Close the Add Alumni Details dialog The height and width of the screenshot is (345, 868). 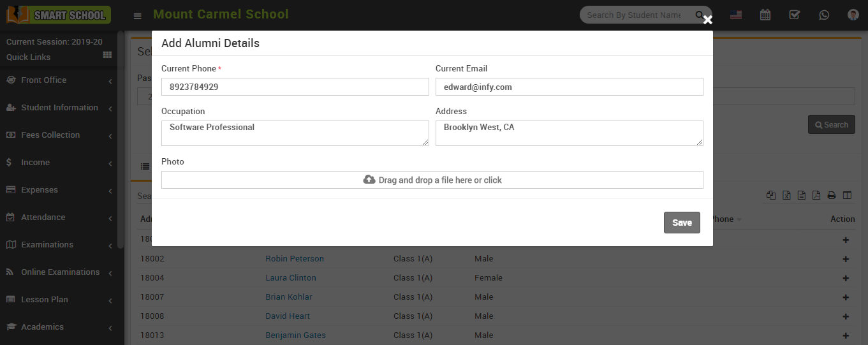pyautogui.click(x=707, y=20)
